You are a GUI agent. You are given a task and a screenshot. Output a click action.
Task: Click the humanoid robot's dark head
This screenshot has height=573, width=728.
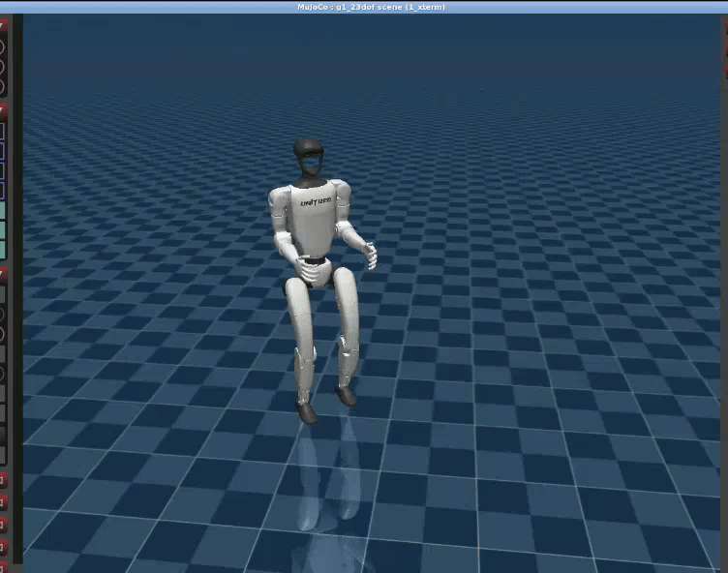click(309, 156)
